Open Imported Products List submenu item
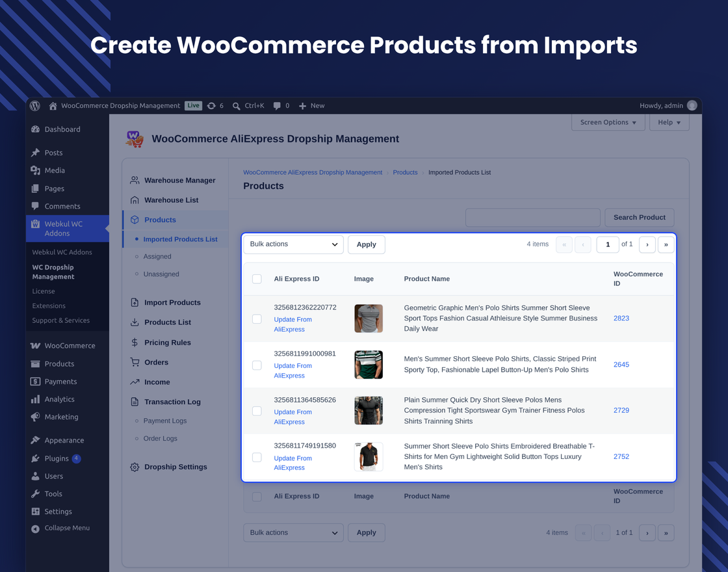 coord(180,239)
